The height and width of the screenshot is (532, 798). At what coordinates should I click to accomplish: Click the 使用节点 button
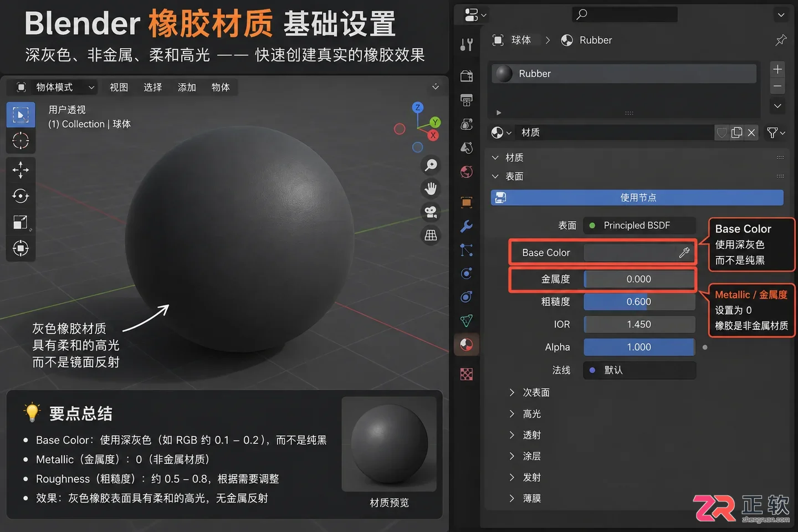(x=637, y=197)
